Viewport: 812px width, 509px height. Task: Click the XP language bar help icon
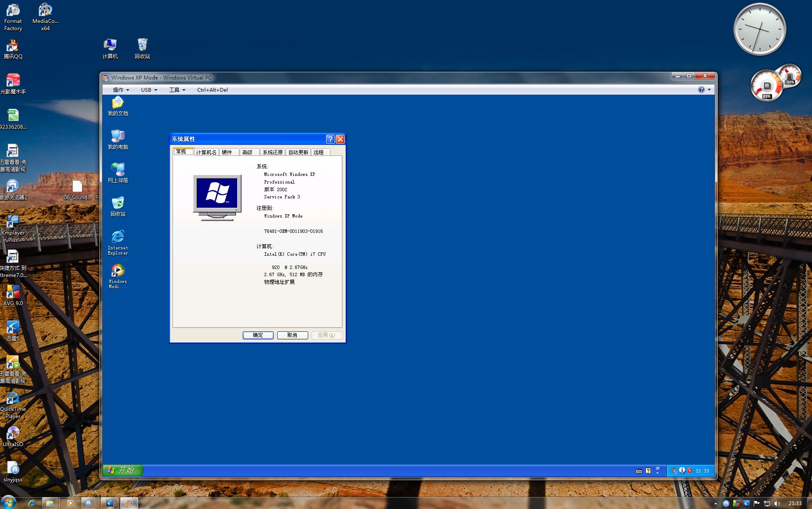click(648, 471)
